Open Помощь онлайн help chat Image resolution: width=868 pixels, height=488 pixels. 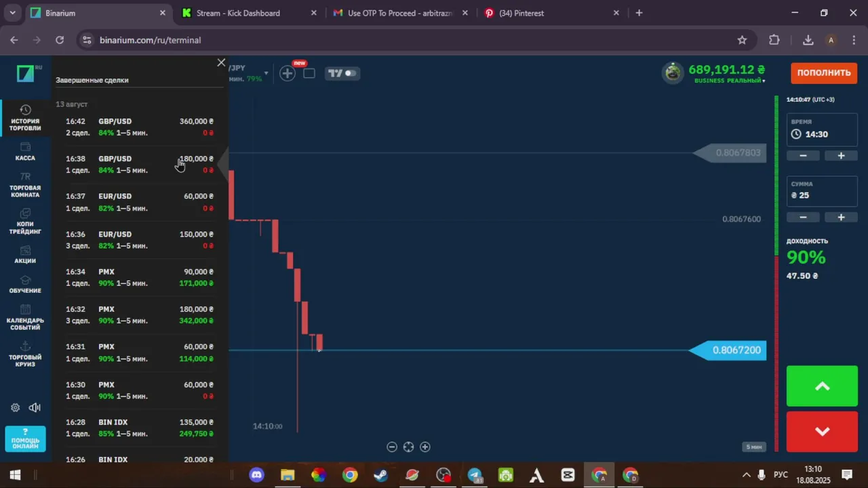25,439
